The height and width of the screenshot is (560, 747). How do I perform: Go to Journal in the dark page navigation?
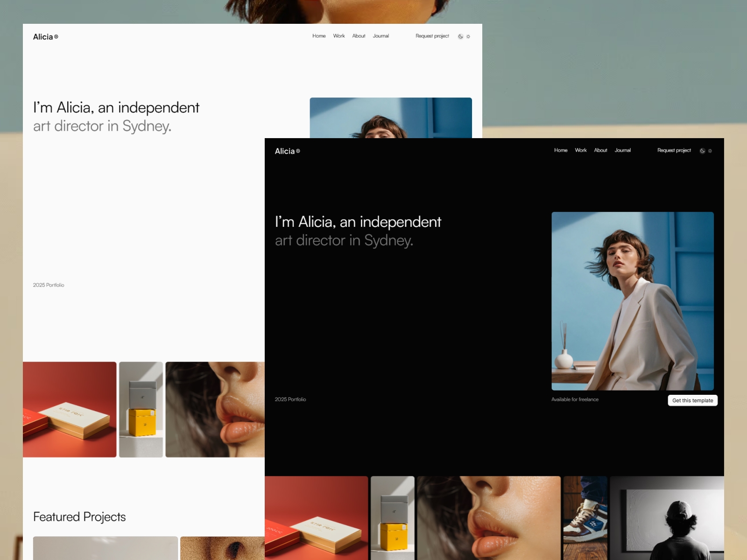(x=622, y=150)
